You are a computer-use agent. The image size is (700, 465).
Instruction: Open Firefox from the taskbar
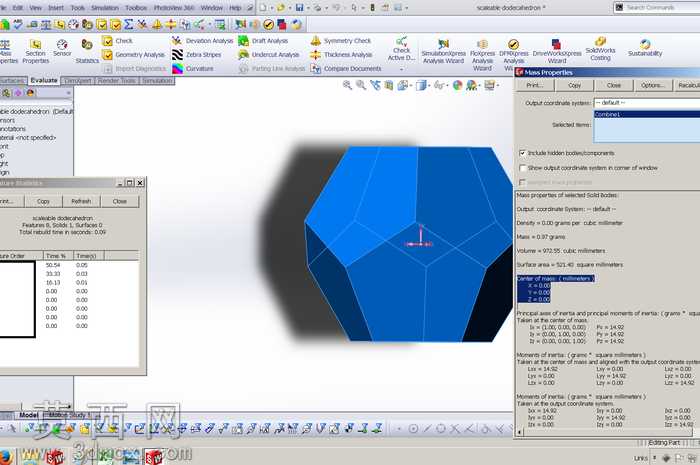coord(5,457)
